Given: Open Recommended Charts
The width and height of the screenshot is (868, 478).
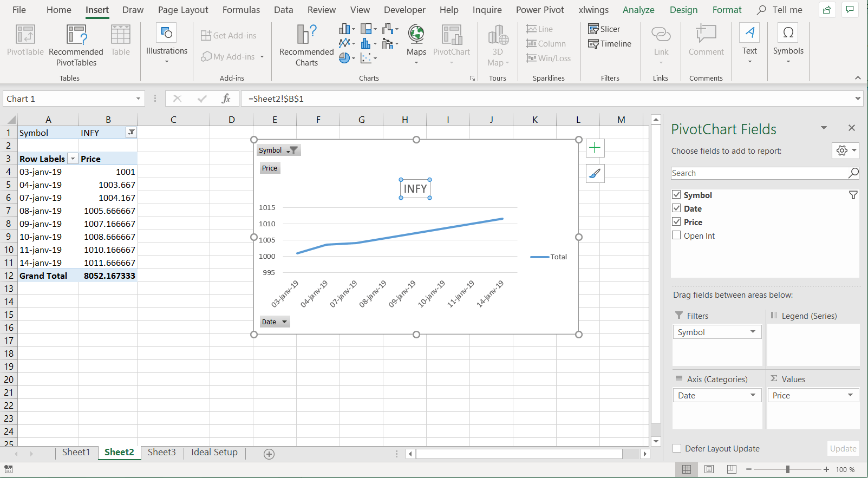Looking at the screenshot, I should pyautogui.click(x=306, y=45).
